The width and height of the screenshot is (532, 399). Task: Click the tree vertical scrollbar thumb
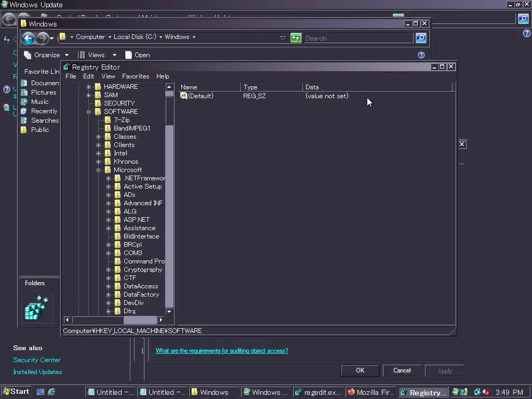click(x=169, y=110)
